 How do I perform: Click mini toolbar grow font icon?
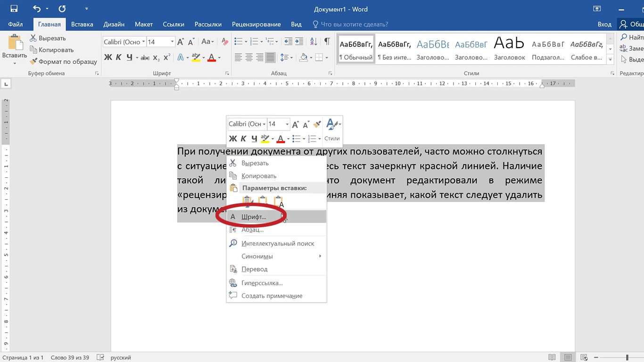click(296, 124)
